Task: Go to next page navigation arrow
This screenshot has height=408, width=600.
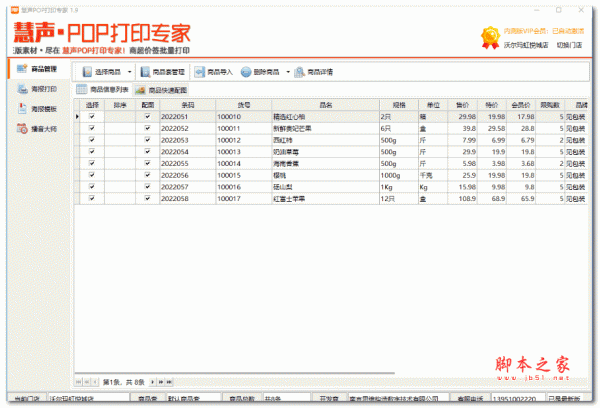Action: pos(161,382)
